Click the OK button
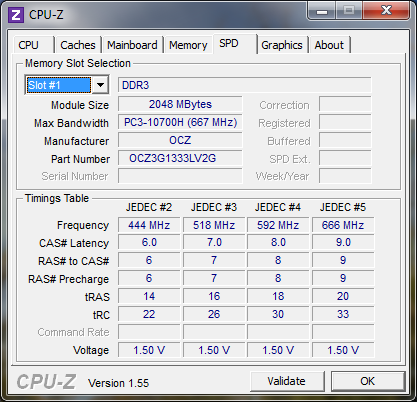The width and height of the screenshot is (419, 404). (x=367, y=381)
